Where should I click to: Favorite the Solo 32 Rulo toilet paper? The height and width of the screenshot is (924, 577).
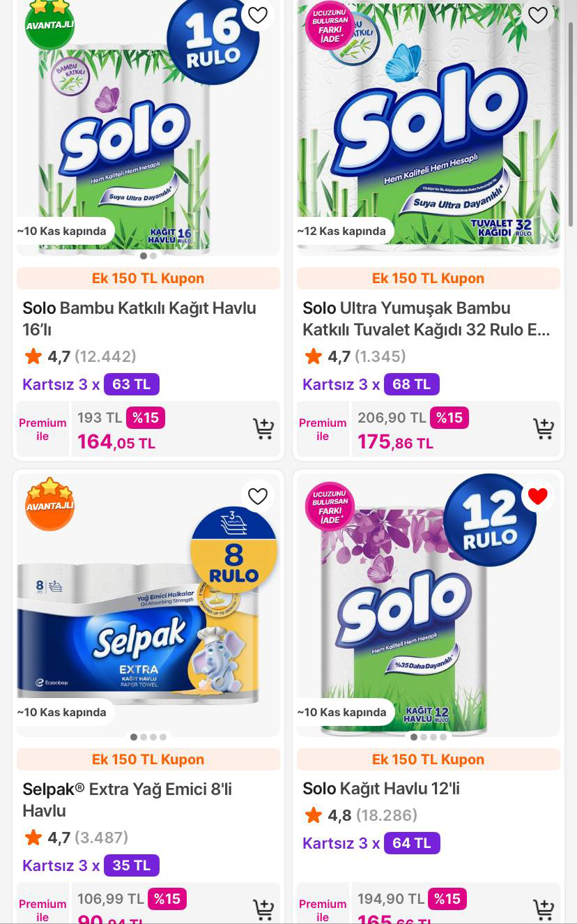click(x=538, y=15)
